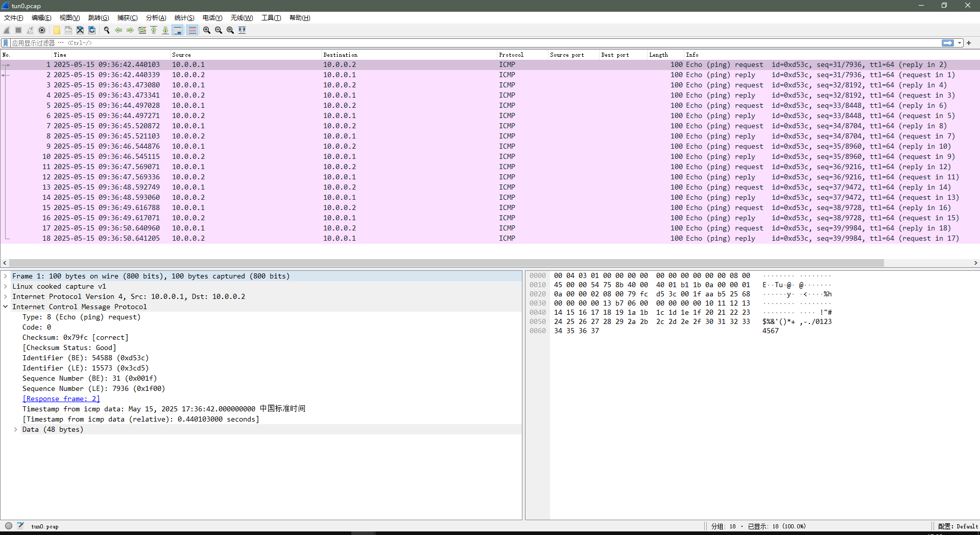Open the 电话 menu
The width and height of the screenshot is (980, 535).
coord(212,18)
